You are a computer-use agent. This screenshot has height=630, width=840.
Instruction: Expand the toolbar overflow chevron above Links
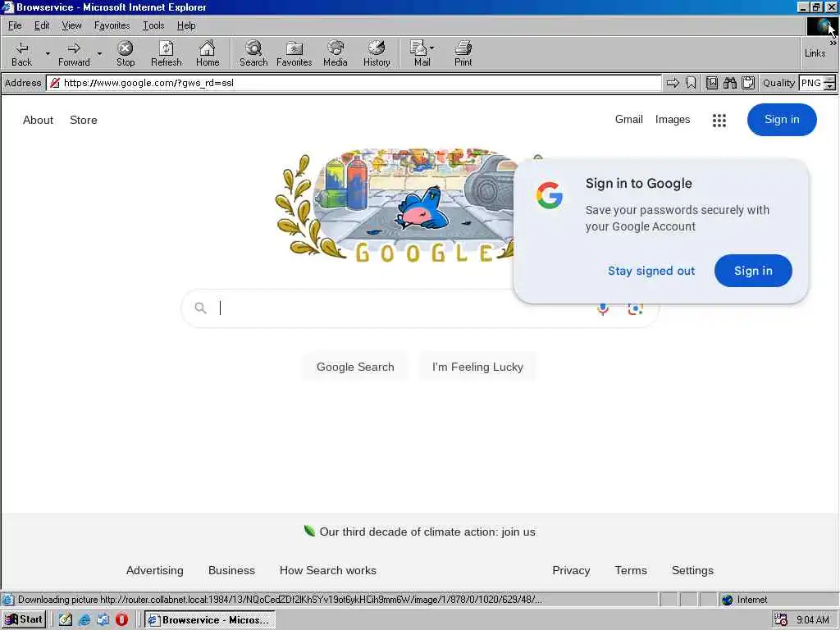pos(833,43)
